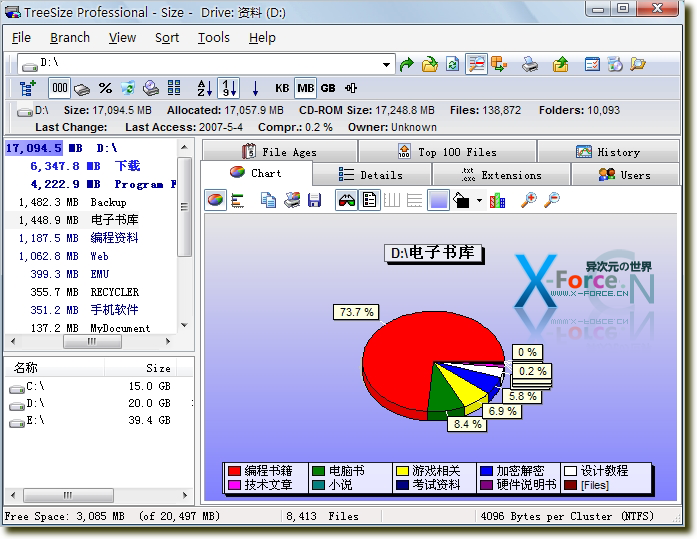Switch to the Extensions tab

coord(501,175)
